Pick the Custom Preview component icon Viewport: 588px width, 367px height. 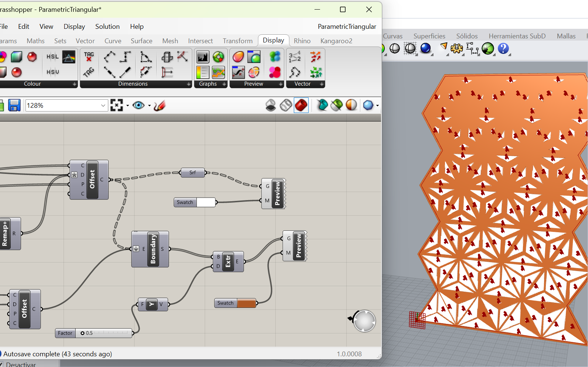238,57
